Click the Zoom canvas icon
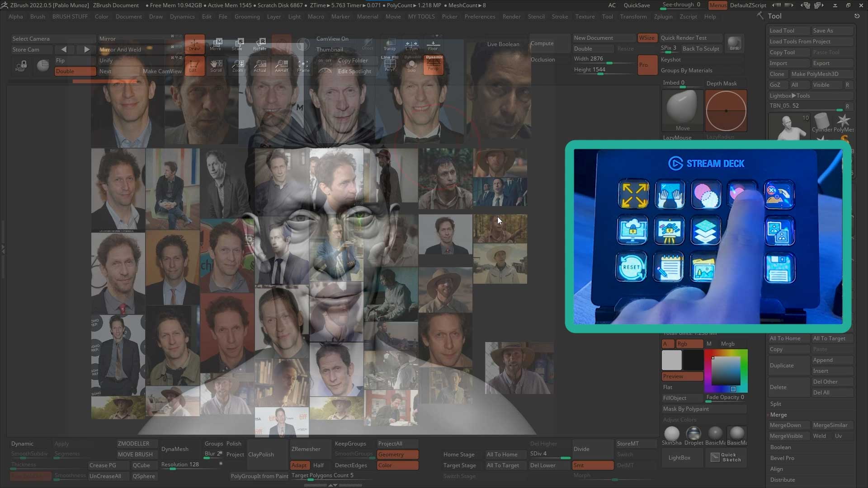The height and width of the screenshot is (488, 868). 238,66
